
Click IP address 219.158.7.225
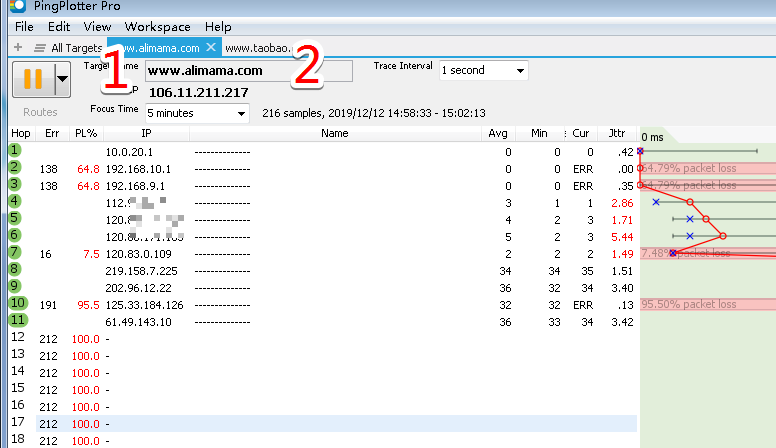pos(141,271)
